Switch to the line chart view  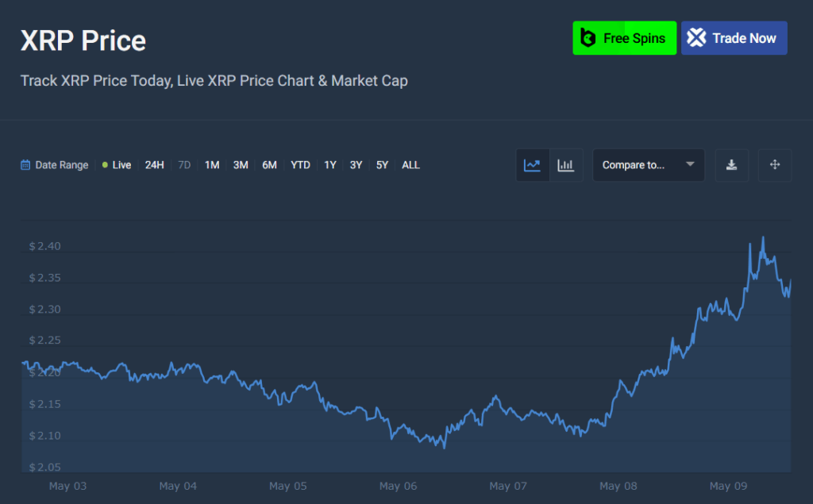click(x=533, y=165)
